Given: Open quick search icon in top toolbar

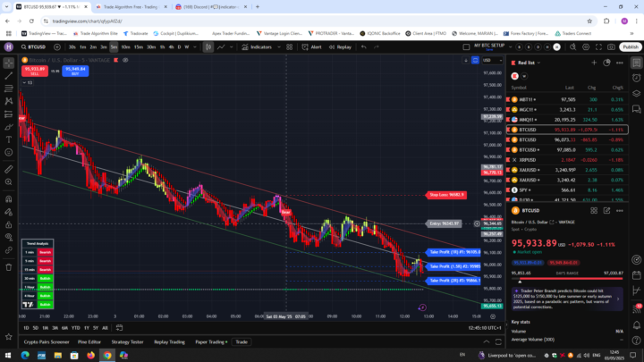Looking at the screenshot, I should pyautogui.click(x=573, y=47).
